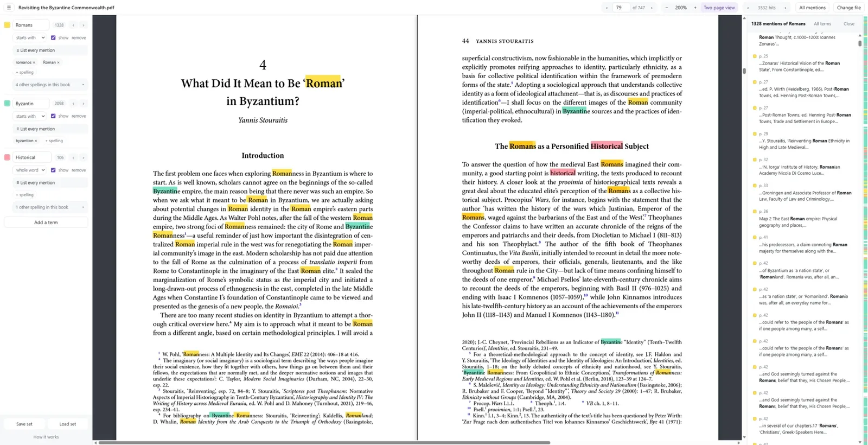Open 'whole word' dropdown for Historical
The width and height of the screenshot is (868, 445).
(30, 170)
